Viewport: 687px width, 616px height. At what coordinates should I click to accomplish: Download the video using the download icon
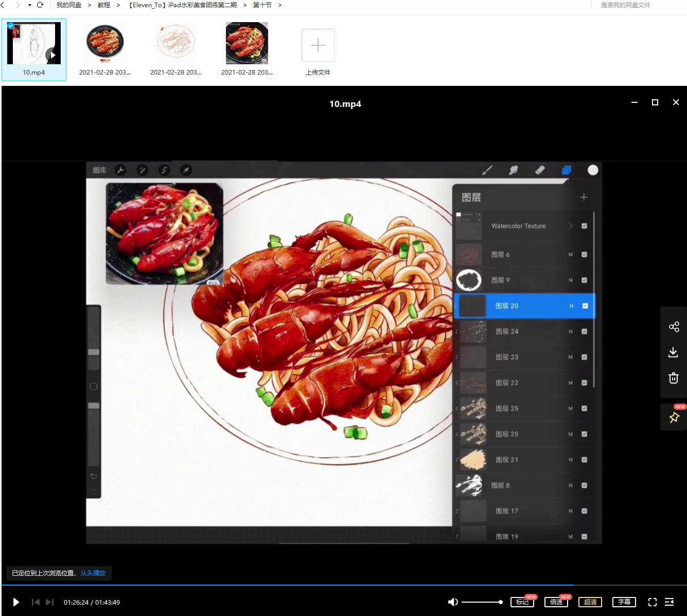pyautogui.click(x=673, y=352)
